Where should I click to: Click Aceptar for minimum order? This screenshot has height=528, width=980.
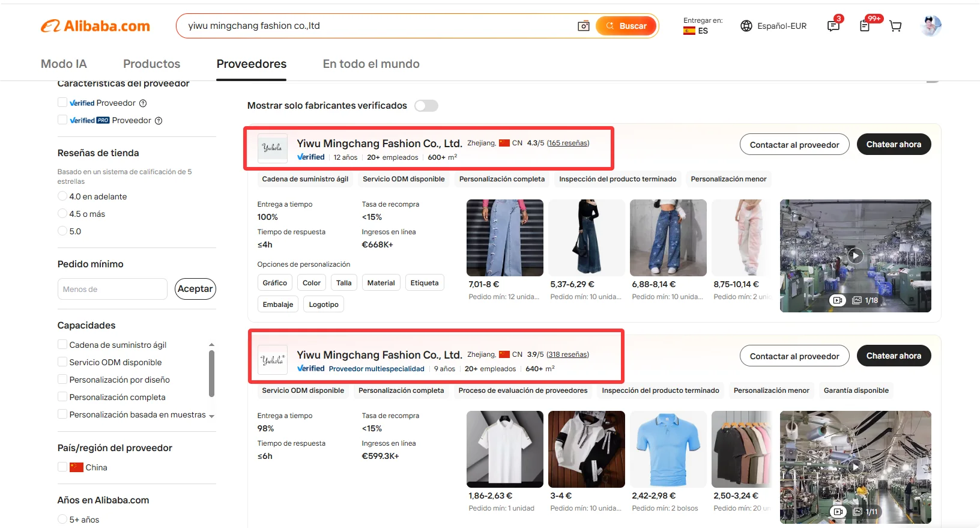(x=195, y=289)
